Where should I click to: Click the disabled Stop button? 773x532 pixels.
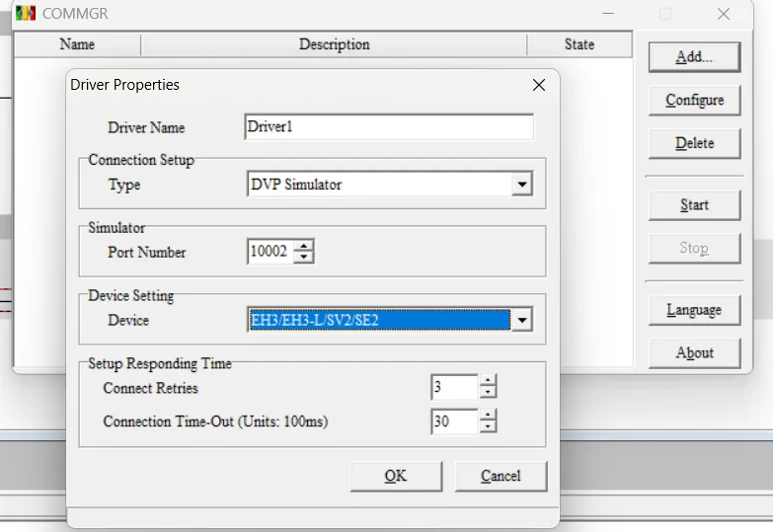(x=694, y=248)
